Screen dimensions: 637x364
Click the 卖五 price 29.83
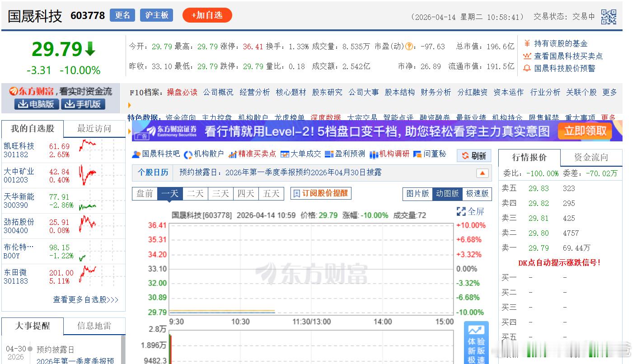pos(539,188)
